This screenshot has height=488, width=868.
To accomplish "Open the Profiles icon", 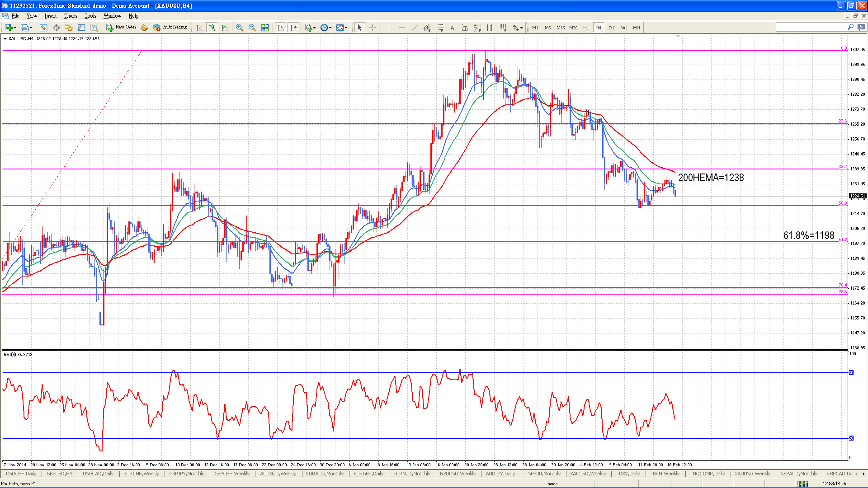I will click(x=24, y=28).
